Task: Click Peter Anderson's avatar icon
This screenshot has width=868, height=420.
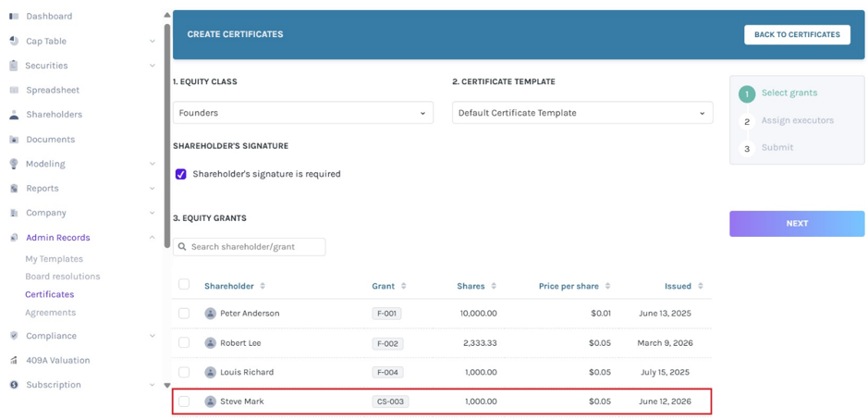Action: click(211, 313)
